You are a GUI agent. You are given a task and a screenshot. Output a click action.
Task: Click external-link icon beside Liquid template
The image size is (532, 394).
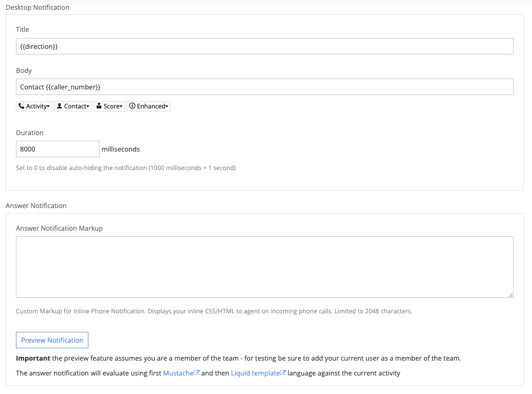click(x=283, y=373)
